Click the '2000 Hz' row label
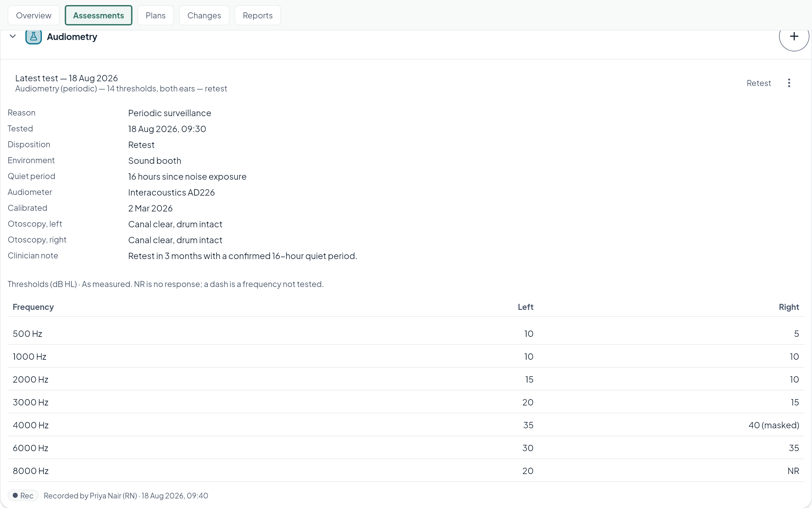Viewport: 812px width, 508px height. (30, 379)
